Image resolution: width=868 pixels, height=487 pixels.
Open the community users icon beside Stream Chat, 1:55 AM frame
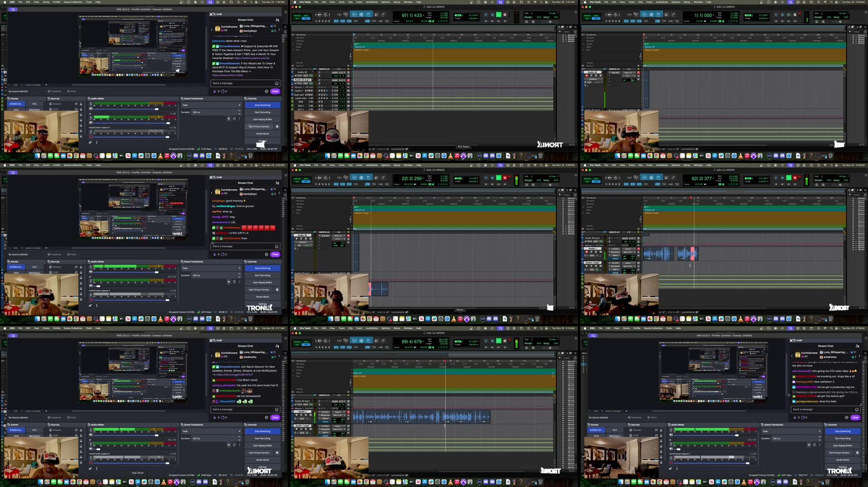tap(277, 20)
